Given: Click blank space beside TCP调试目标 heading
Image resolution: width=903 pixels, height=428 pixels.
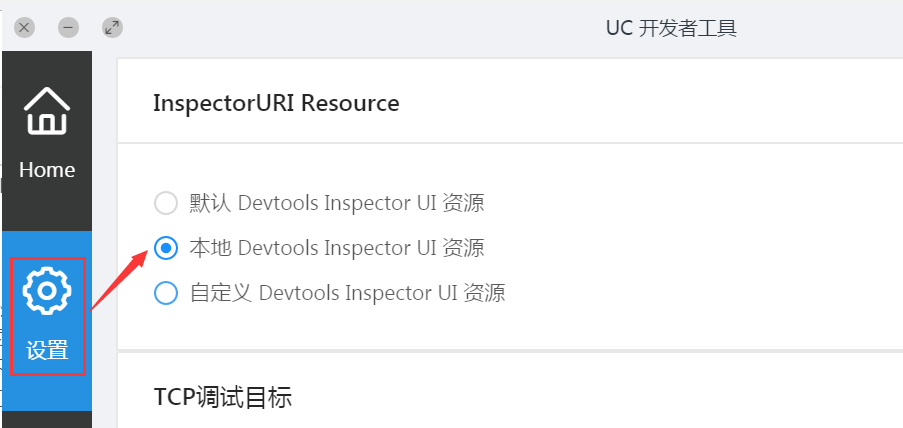Looking at the screenshot, I should tap(600, 397).
